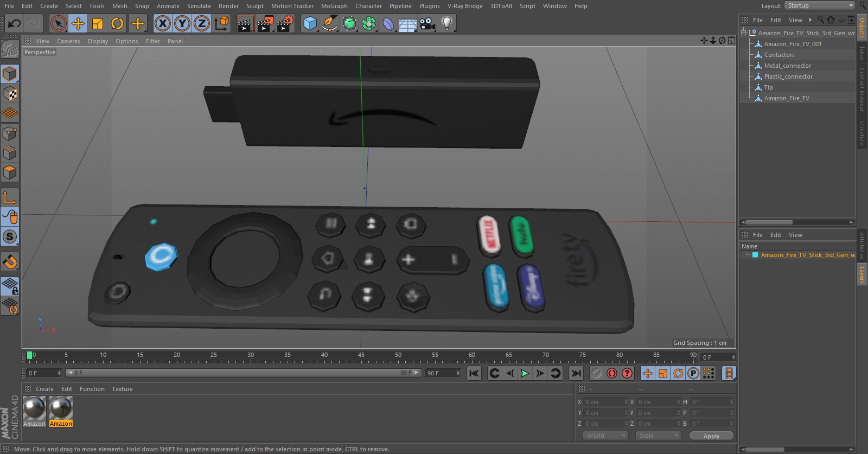This screenshot has width=868, height=454.
Task: Open the File menu
Action: (x=9, y=6)
